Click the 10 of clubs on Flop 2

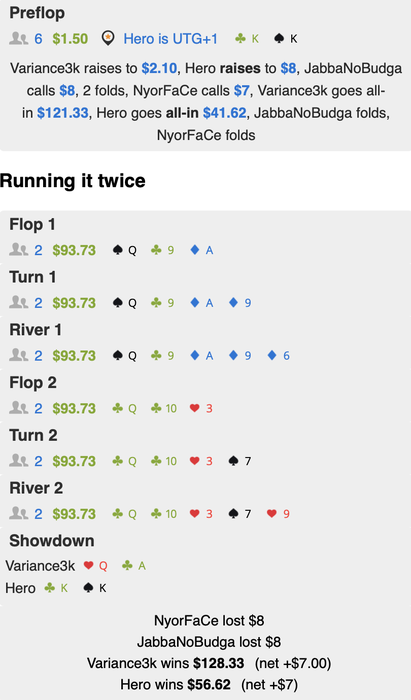click(164, 408)
